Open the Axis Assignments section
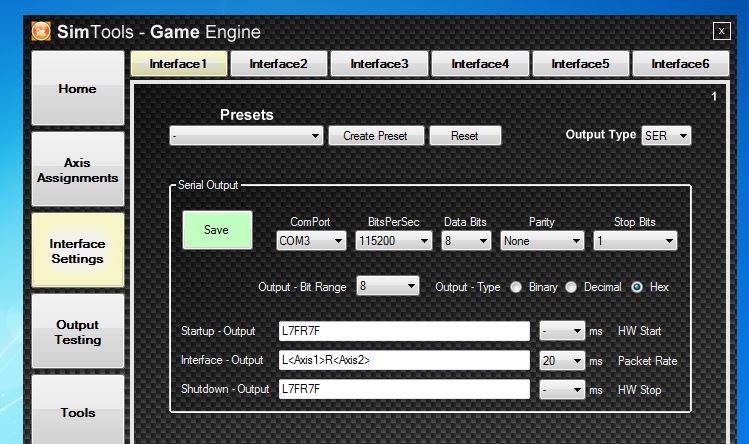Screen dimensions: 749x444 (78, 170)
